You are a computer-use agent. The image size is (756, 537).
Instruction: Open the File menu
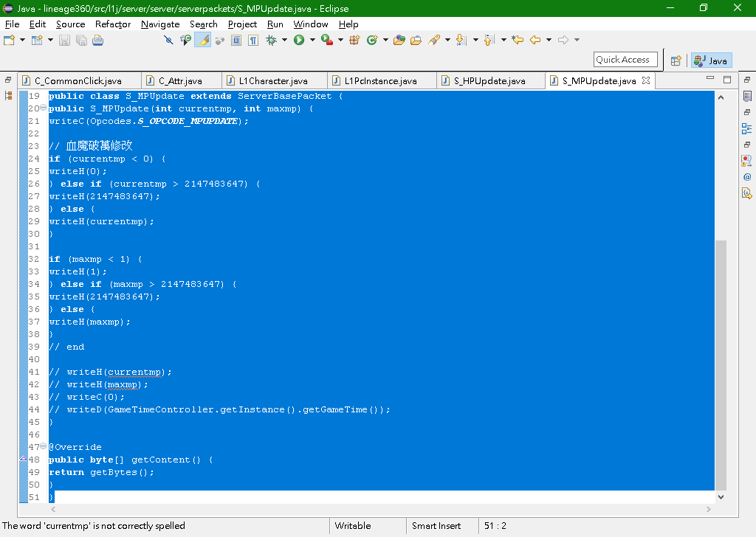pyautogui.click(x=12, y=24)
